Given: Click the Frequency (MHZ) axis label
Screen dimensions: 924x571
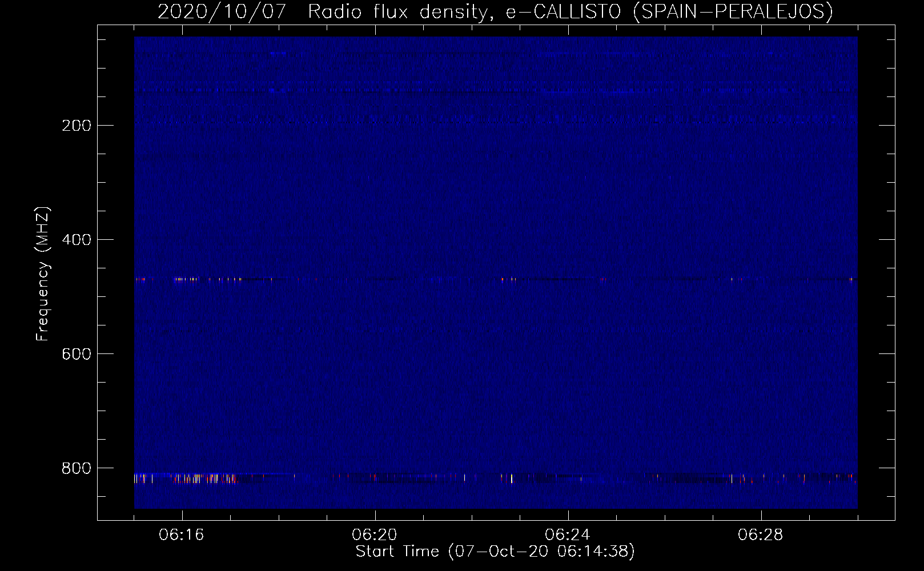Looking at the screenshot, I should point(43,274).
